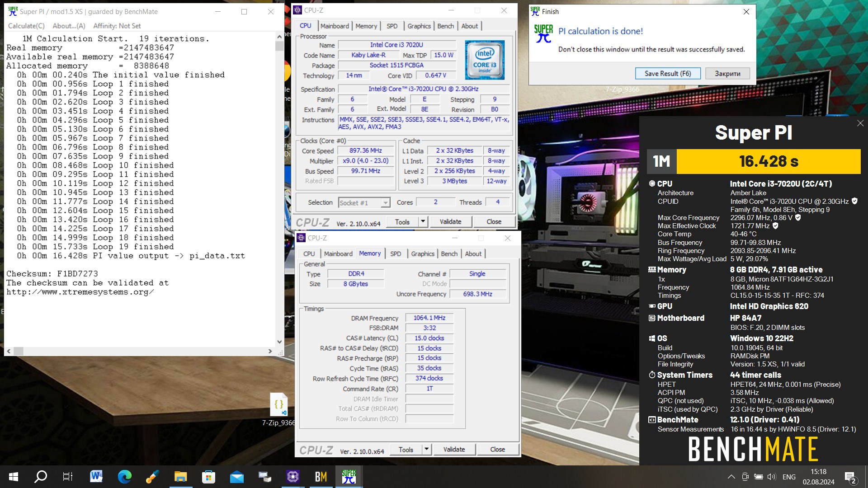
Task: Open 7-Zip_9366 desktop file
Action: coord(278,409)
